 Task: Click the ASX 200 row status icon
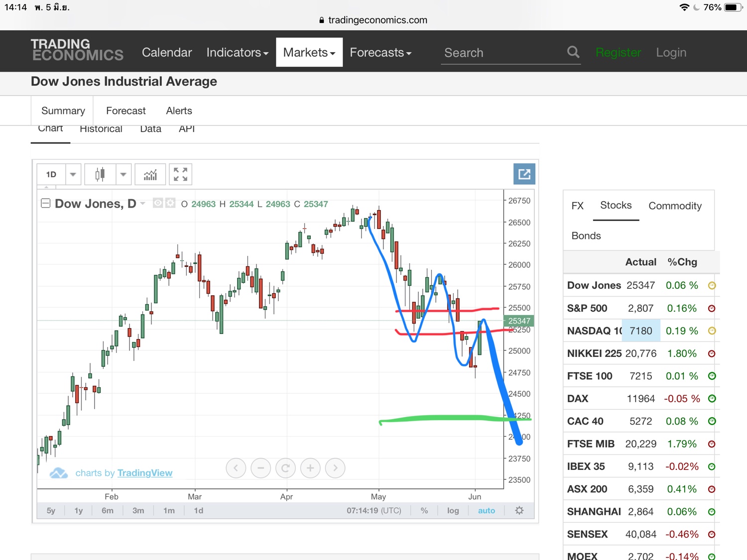(712, 489)
